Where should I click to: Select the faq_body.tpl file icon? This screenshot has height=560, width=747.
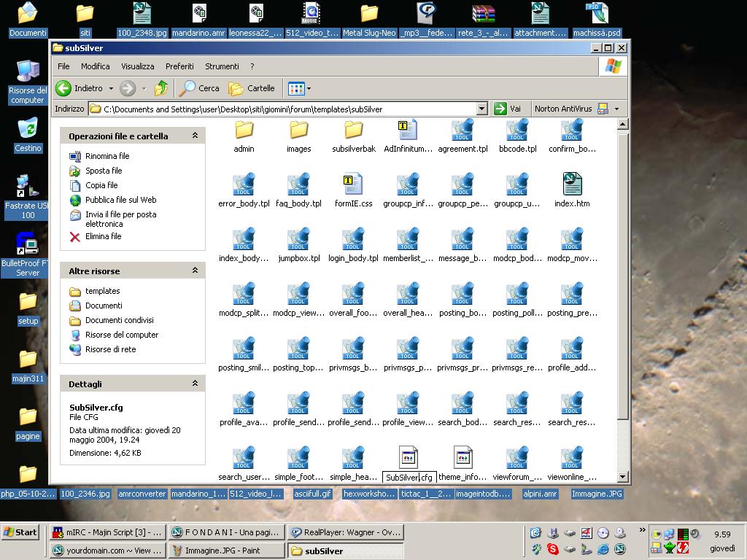tap(298, 184)
